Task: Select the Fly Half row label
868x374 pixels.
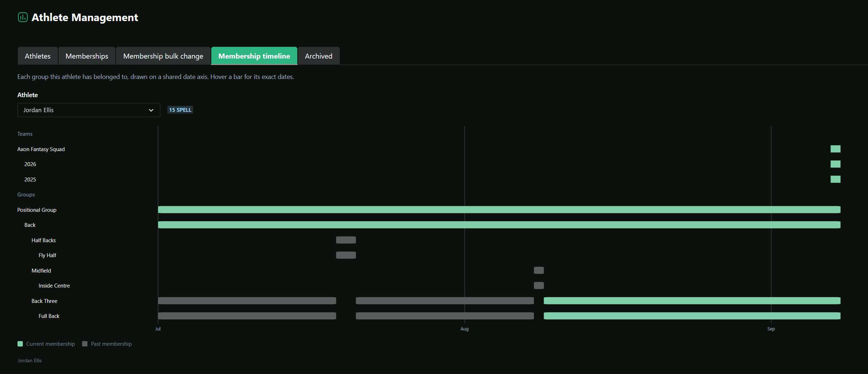Action: (x=47, y=255)
